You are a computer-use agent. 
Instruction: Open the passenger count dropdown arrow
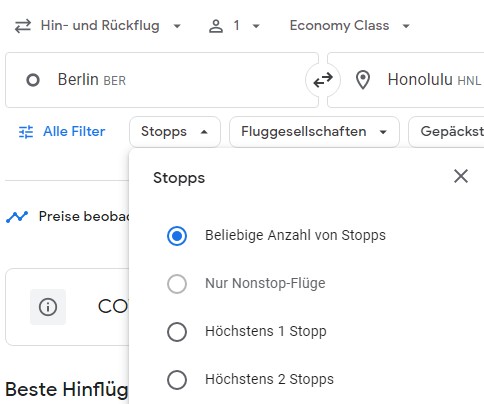tap(256, 26)
